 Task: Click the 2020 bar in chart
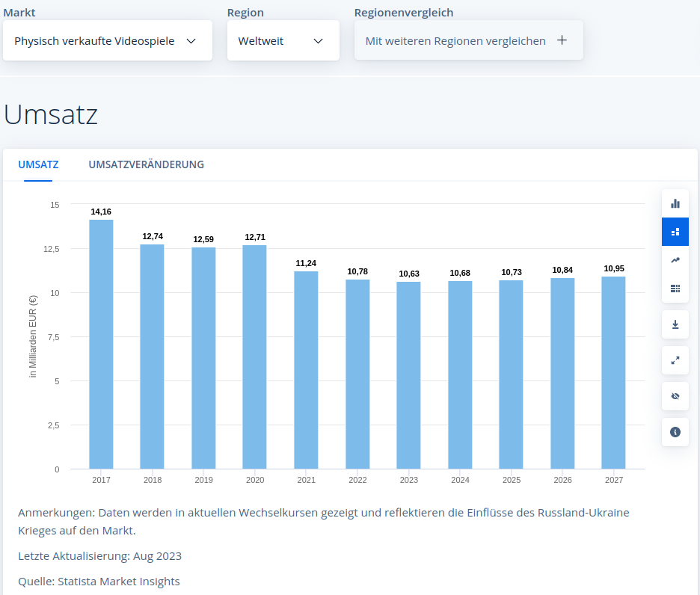254,357
